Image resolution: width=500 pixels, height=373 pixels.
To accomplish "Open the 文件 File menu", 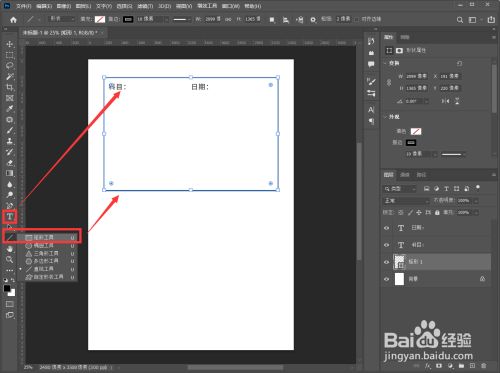I will 24,6.
